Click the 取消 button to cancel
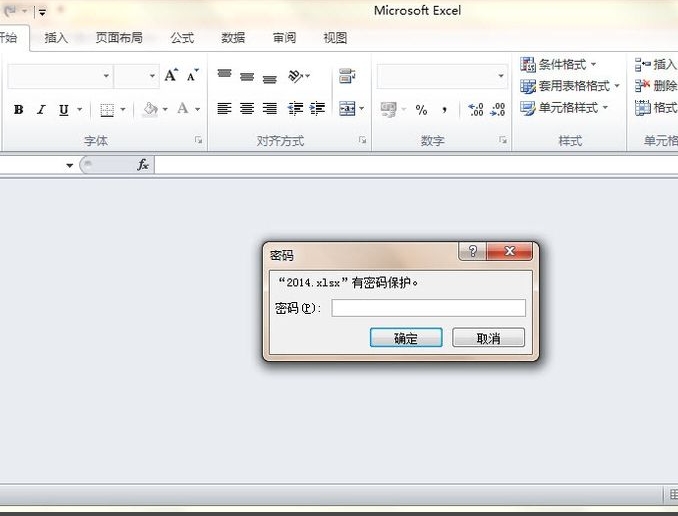The image size is (678, 516). tap(488, 338)
